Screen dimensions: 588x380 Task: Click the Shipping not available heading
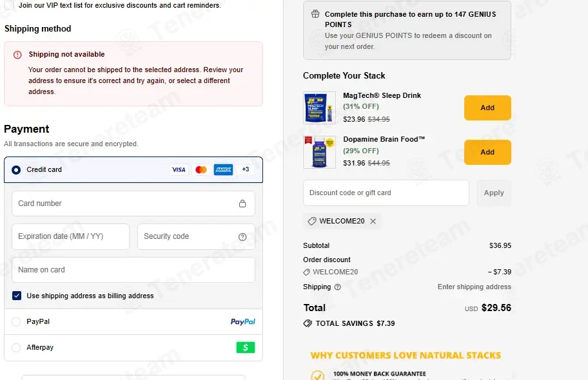[x=67, y=54]
